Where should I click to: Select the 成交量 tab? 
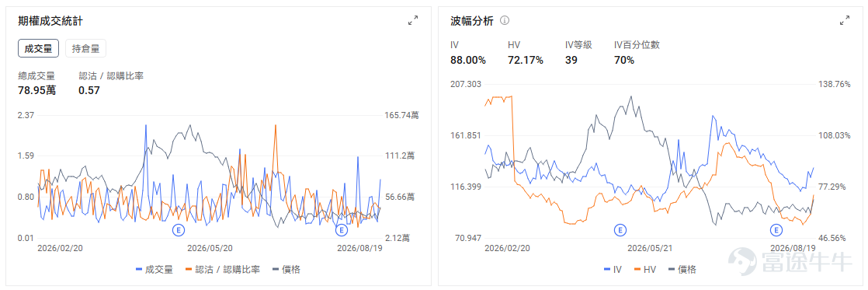(x=38, y=48)
